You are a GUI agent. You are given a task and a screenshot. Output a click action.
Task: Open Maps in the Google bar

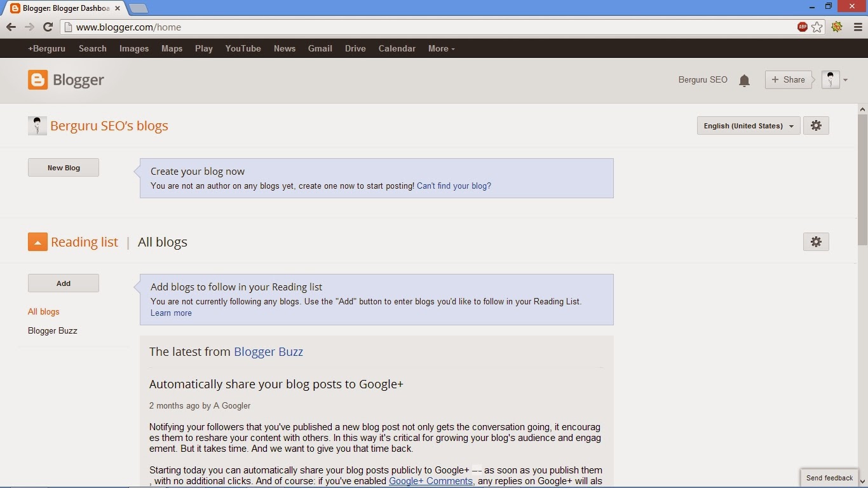coord(172,48)
